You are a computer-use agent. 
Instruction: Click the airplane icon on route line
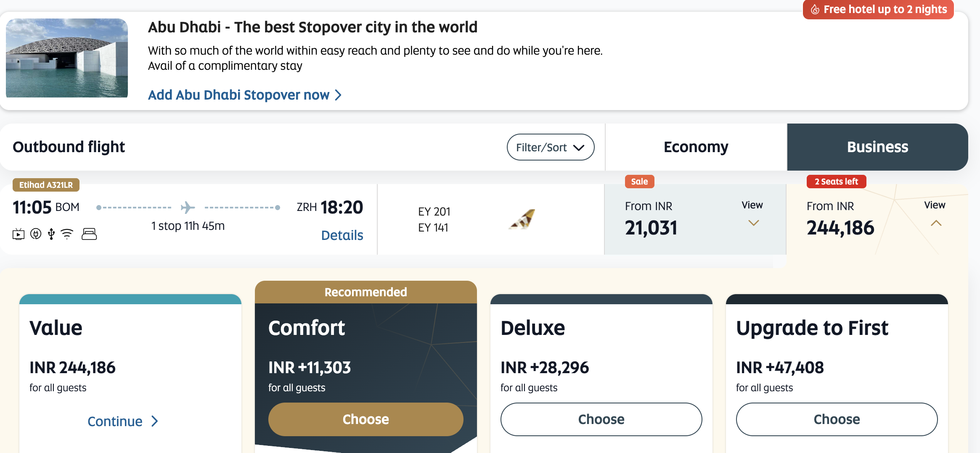click(188, 207)
